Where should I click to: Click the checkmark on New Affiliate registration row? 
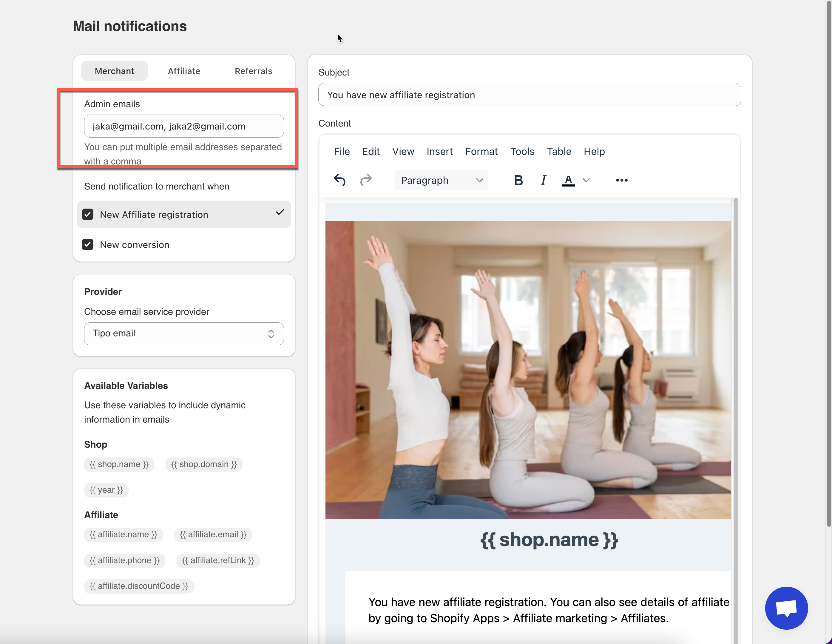pos(280,212)
